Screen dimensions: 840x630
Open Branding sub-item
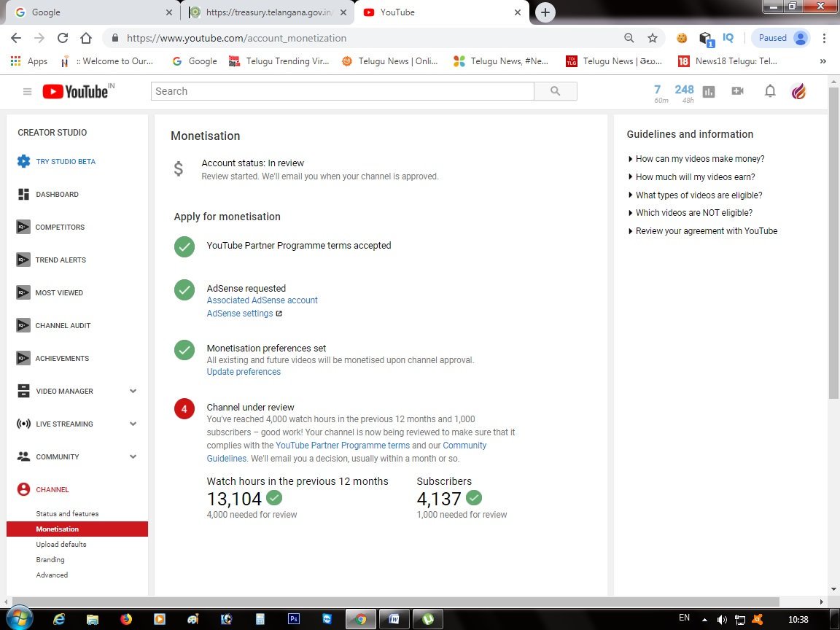[x=50, y=560]
